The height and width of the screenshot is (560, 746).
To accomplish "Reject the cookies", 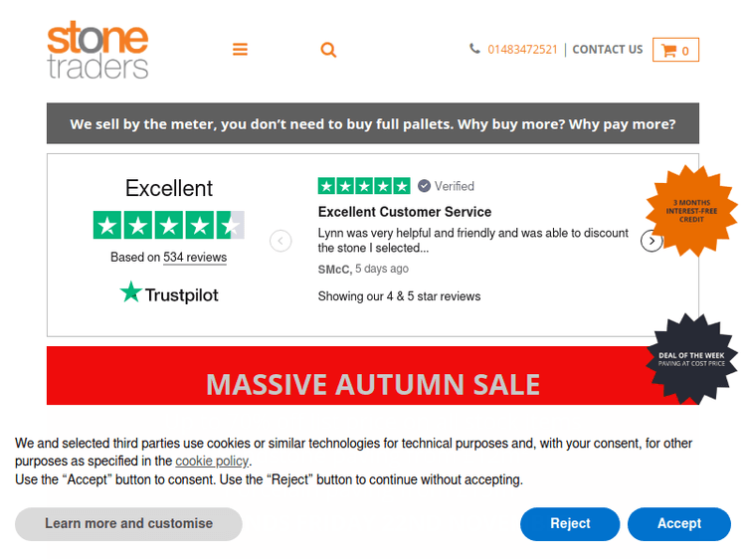I will (x=570, y=524).
